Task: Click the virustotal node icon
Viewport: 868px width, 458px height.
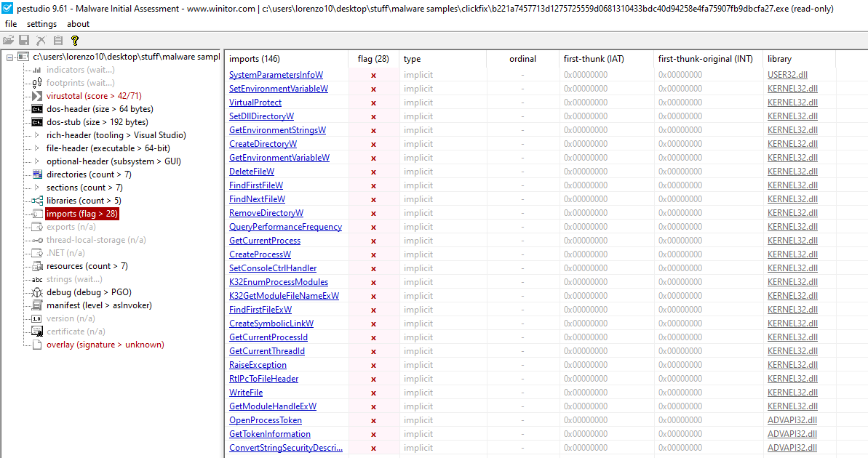Action: coord(37,96)
